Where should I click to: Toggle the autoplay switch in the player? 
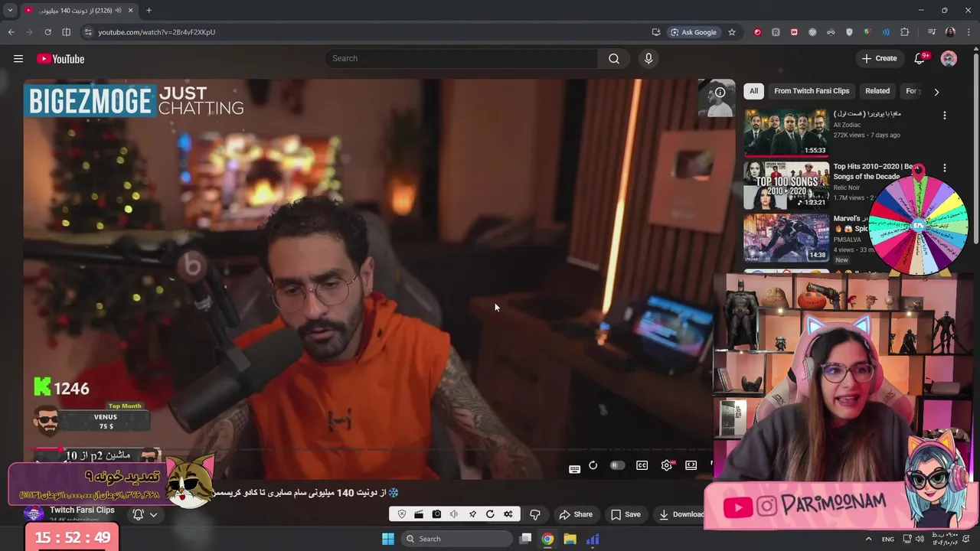coord(617,465)
